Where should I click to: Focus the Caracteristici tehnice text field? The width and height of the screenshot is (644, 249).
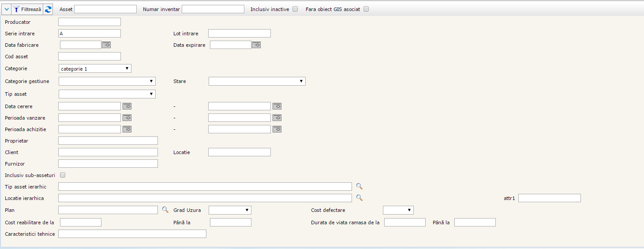coord(132,234)
